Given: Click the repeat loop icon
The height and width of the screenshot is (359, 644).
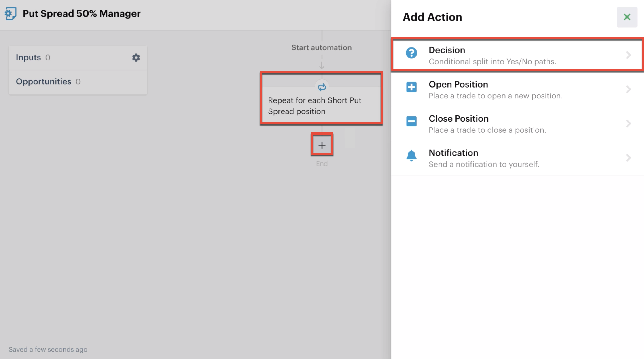Looking at the screenshot, I should (322, 87).
